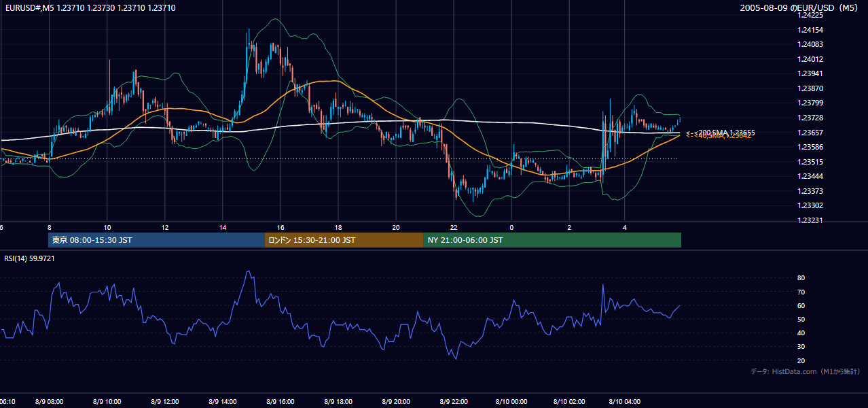The width and height of the screenshot is (868, 408).
Task: Click the RSI 60 level label
Action: tap(801, 306)
